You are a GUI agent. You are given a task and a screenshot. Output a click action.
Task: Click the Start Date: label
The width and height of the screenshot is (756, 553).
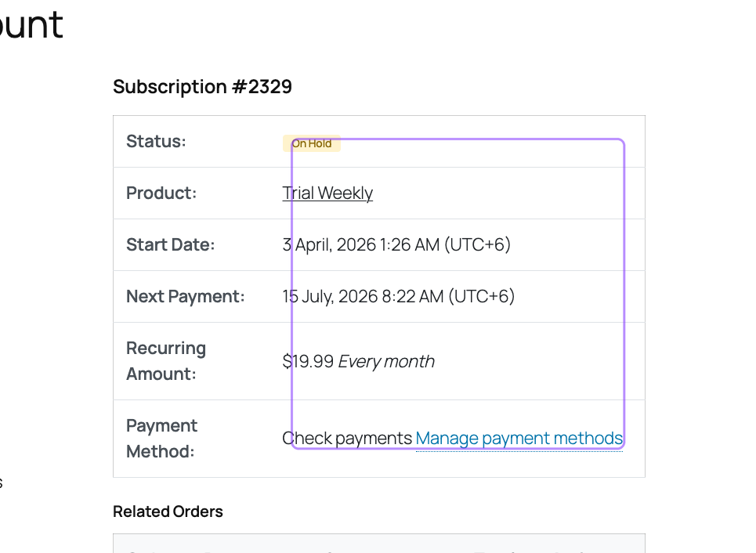tap(171, 245)
